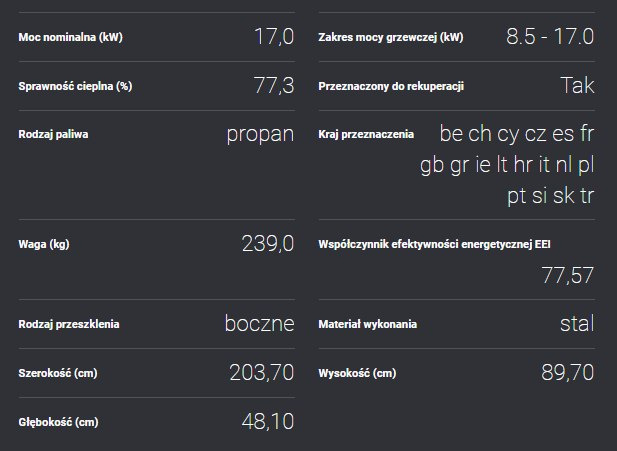Select the fuel type value propan

coord(260,134)
